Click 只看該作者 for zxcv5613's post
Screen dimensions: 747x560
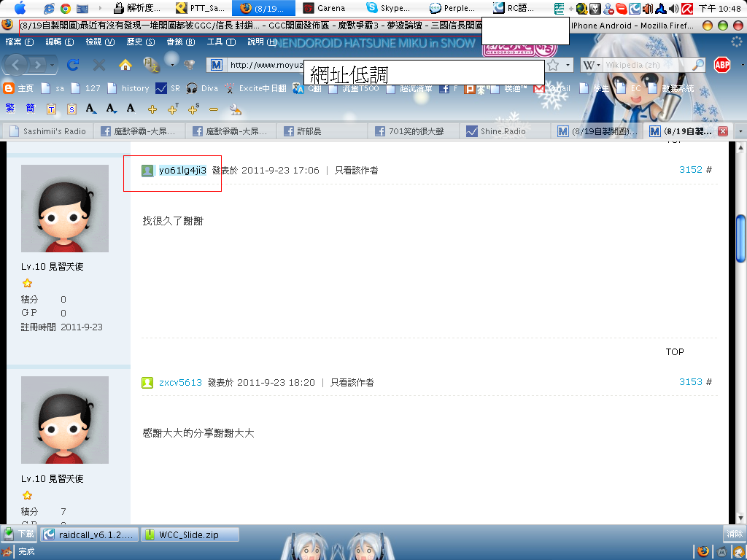pos(352,382)
